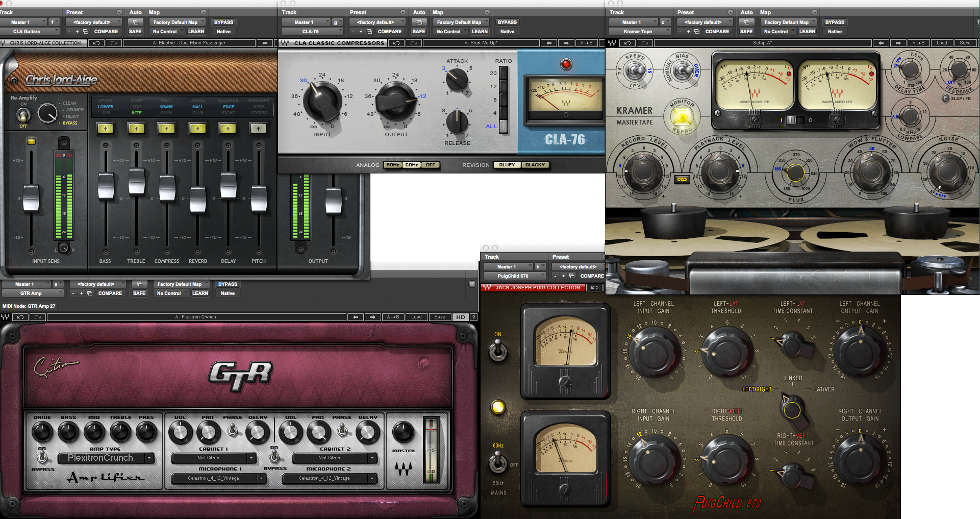The height and width of the screenshot is (519, 980).
Task: Click CLA Guitars REVERB fader handle
Action: tap(197, 200)
